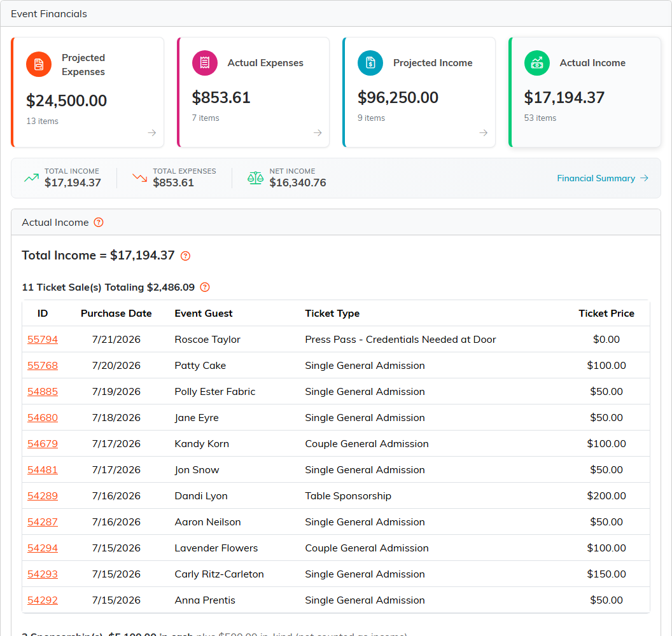Click the $200.00 ticket price
The height and width of the screenshot is (636, 672).
pyautogui.click(x=606, y=496)
